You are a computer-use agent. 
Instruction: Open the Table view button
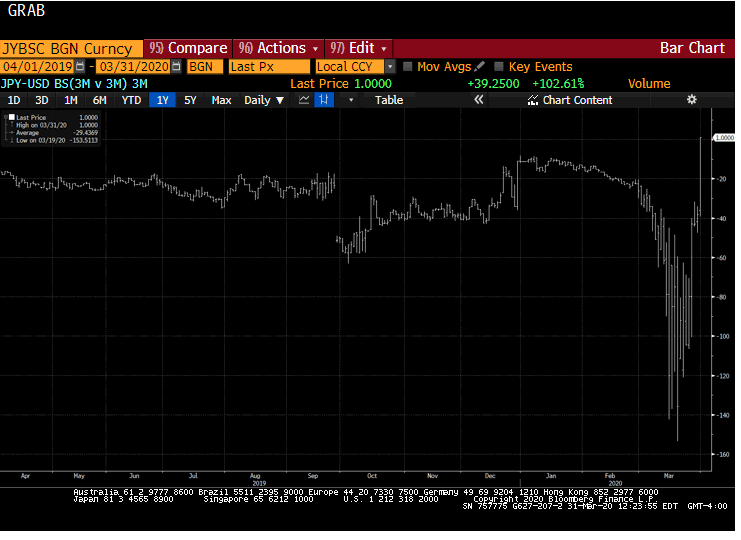389,100
